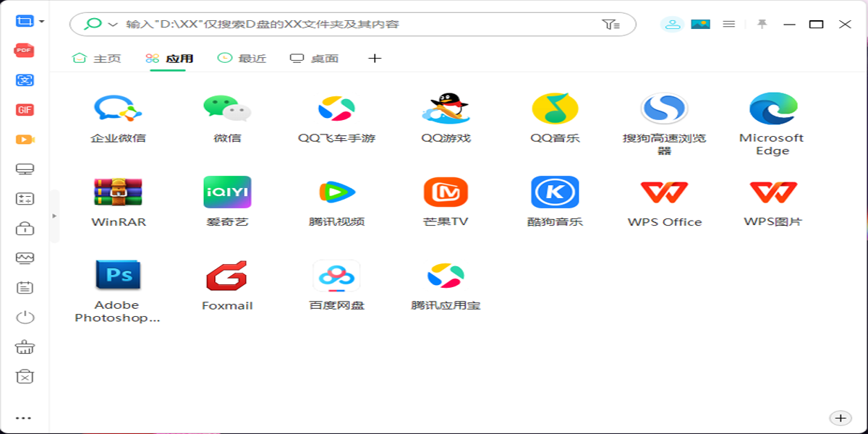Pin the window with pushpin icon
This screenshot has height=434, width=868.
tap(762, 24)
